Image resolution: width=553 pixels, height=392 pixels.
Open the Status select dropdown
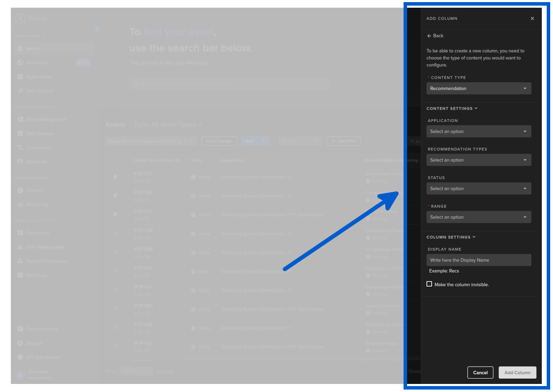point(478,189)
